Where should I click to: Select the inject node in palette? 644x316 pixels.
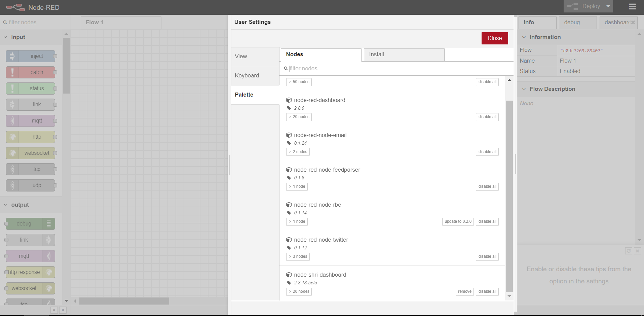[x=31, y=56]
